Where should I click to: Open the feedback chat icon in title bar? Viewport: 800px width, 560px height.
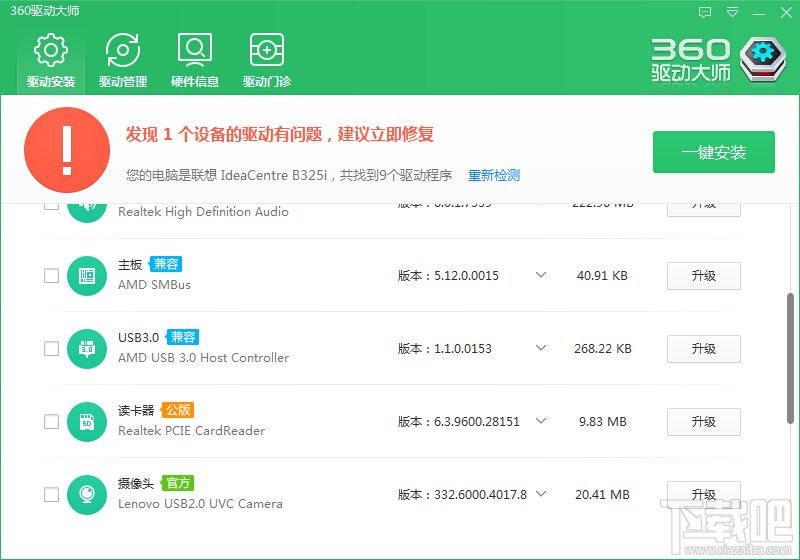(705, 12)
